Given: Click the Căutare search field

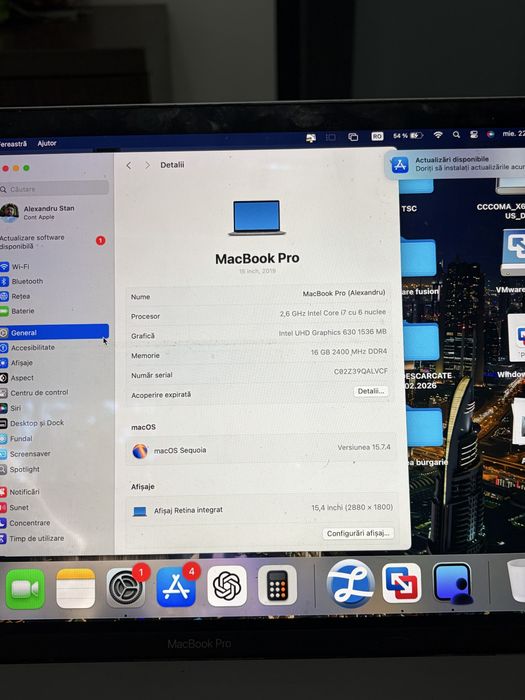Looking at the screenshot, I should 54,189.
